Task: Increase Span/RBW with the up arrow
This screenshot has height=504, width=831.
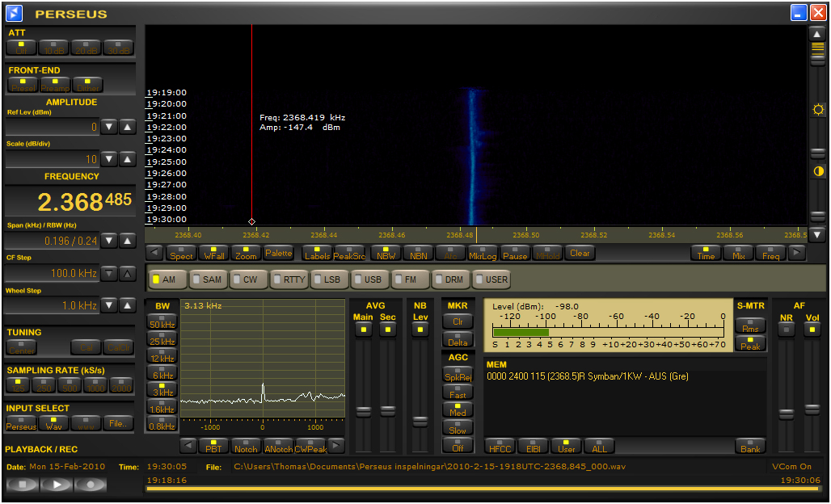Action: click(127, 241)
